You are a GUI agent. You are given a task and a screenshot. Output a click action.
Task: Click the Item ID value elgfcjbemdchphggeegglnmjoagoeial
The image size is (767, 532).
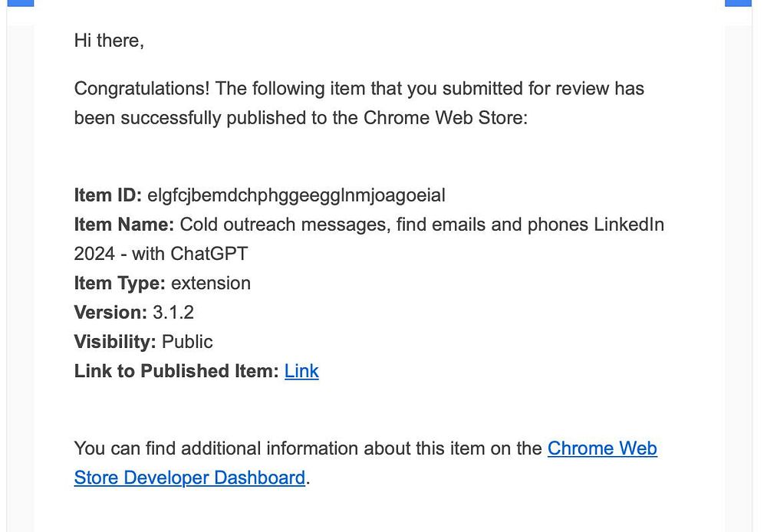tap(296, 195)
